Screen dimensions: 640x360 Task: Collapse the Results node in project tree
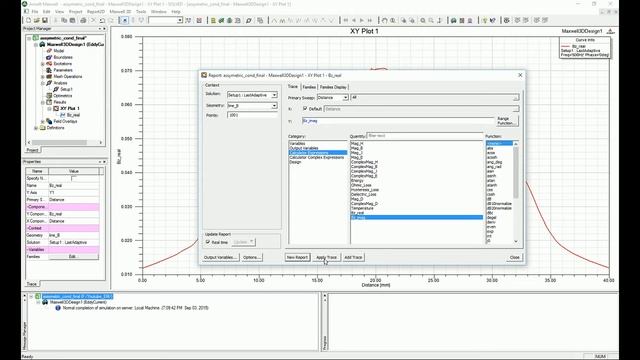point(43,102)
